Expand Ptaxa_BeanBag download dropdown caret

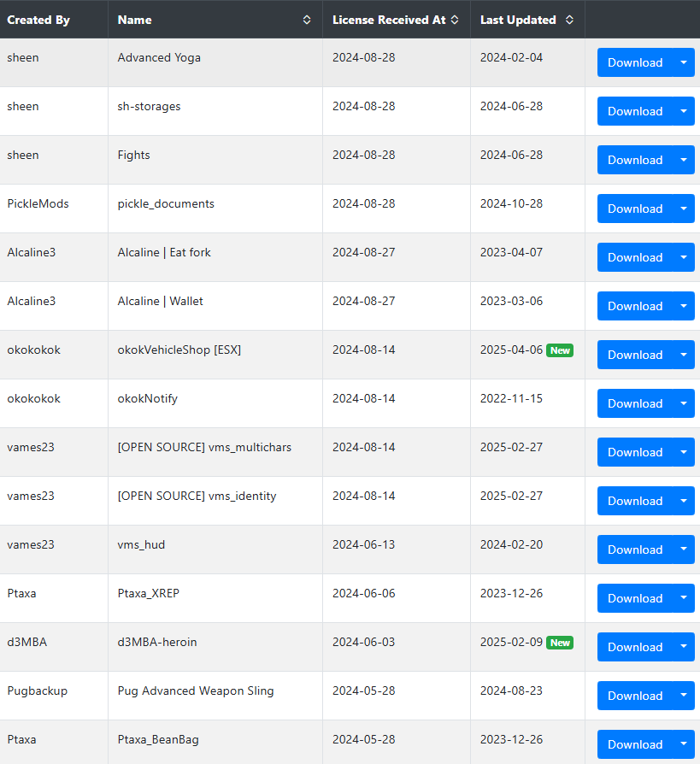pos(684,744)
